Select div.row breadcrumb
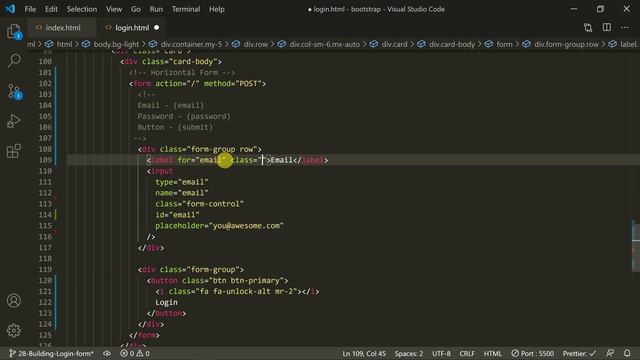 click(256, 44)
